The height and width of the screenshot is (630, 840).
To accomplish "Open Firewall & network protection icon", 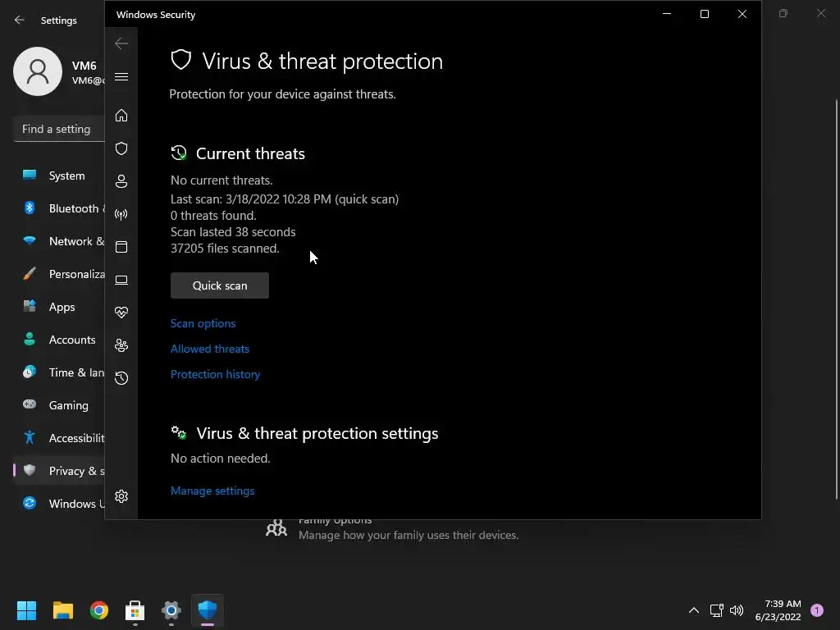I will (x=121, y=214).
